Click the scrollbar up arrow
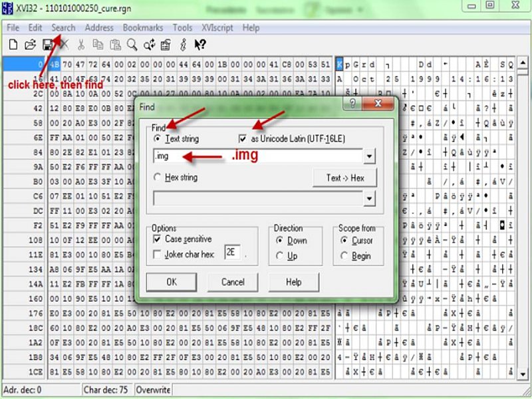 [523, 63]
